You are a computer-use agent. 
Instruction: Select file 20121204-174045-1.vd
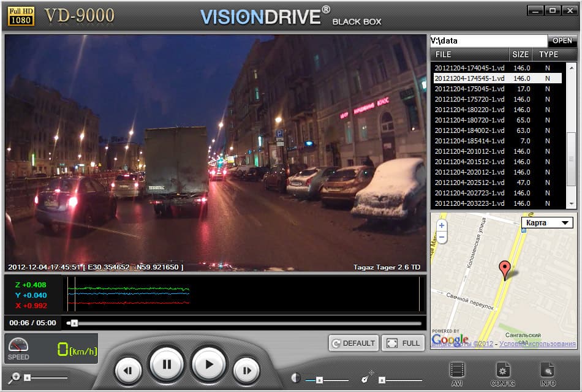(497, 68)
